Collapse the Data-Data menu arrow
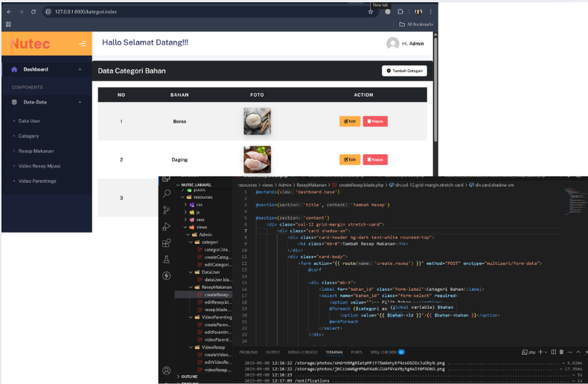588x384 pixels. (x=80, y=102)
